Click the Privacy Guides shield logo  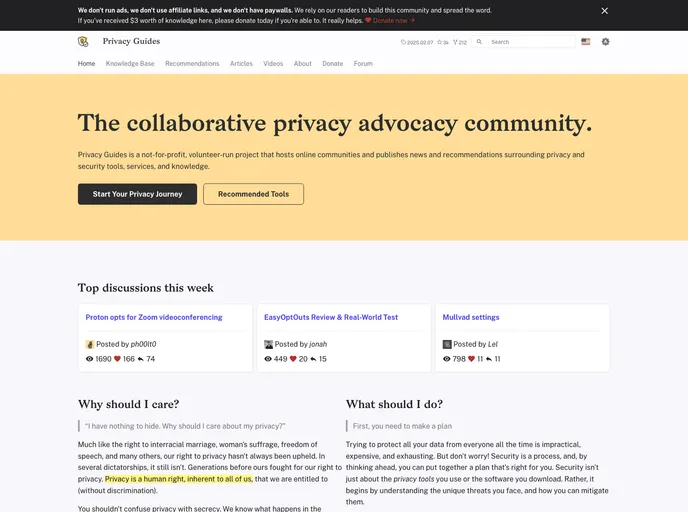point(83,41)
